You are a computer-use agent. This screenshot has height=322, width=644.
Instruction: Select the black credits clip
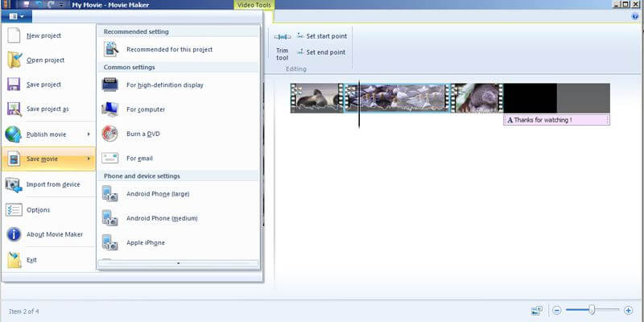[x=530, y=98]
